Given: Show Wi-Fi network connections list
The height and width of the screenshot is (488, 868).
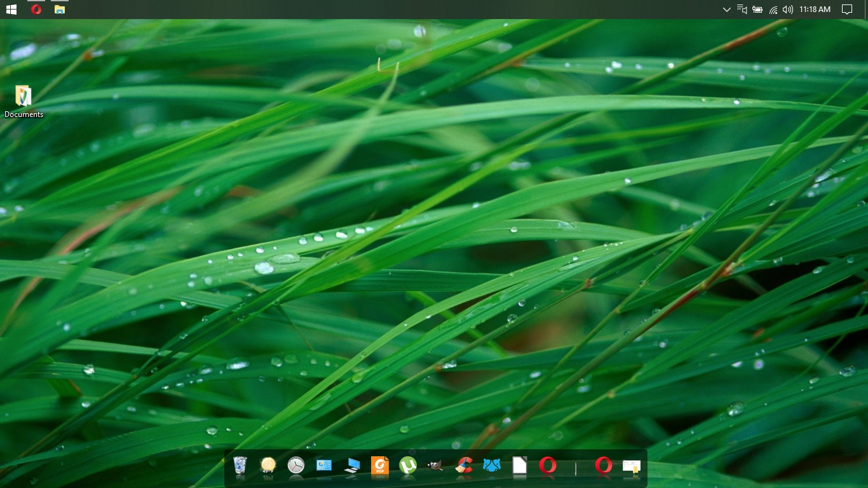Looking at the screenshot, I should [x=773, y=10].
